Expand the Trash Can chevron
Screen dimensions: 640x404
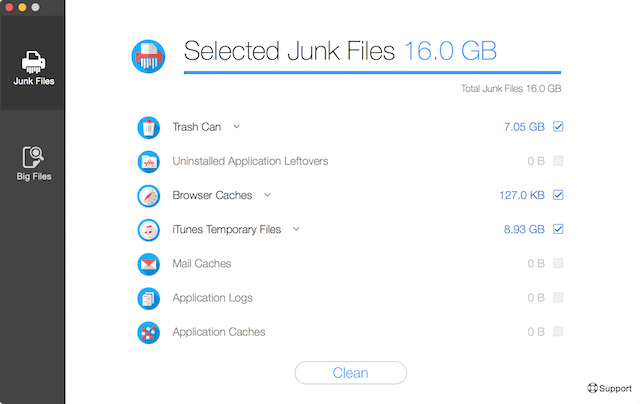click(237, 127)
